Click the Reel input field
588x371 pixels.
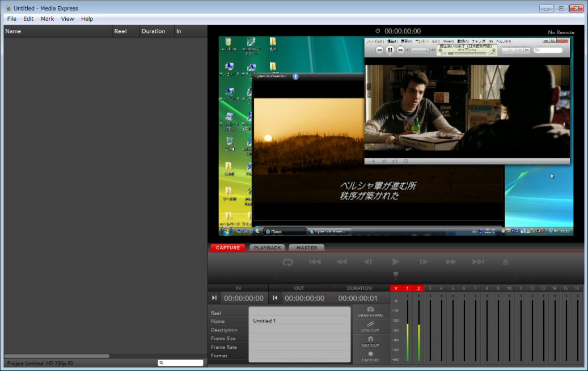click(299, 312)
